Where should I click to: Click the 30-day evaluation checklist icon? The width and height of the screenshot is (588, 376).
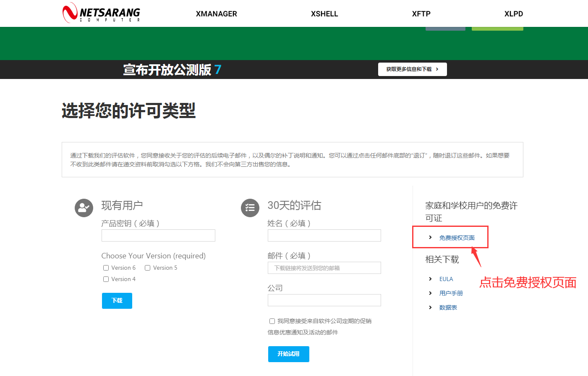click(250, 208)
